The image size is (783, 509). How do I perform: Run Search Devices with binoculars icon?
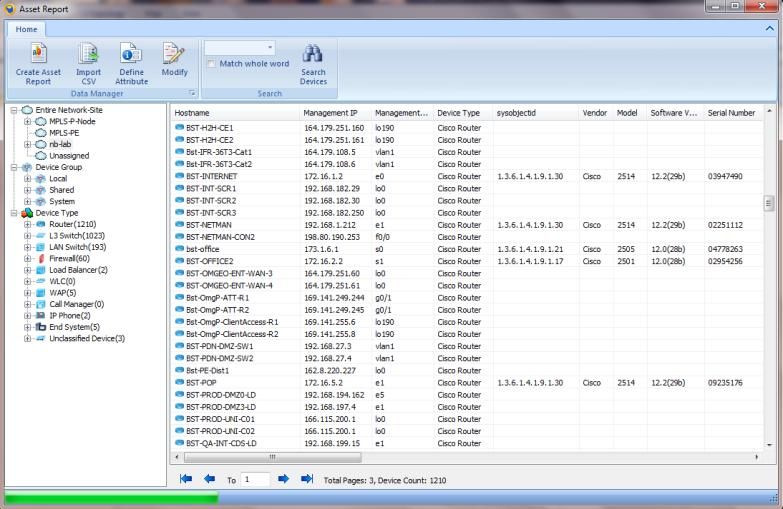click(x=313, y=64)
